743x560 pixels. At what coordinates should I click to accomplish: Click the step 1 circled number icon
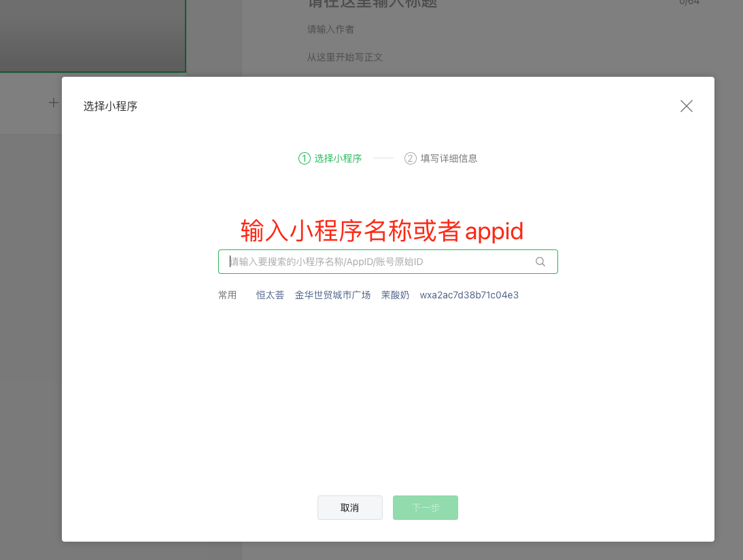(x=304, y=158)
